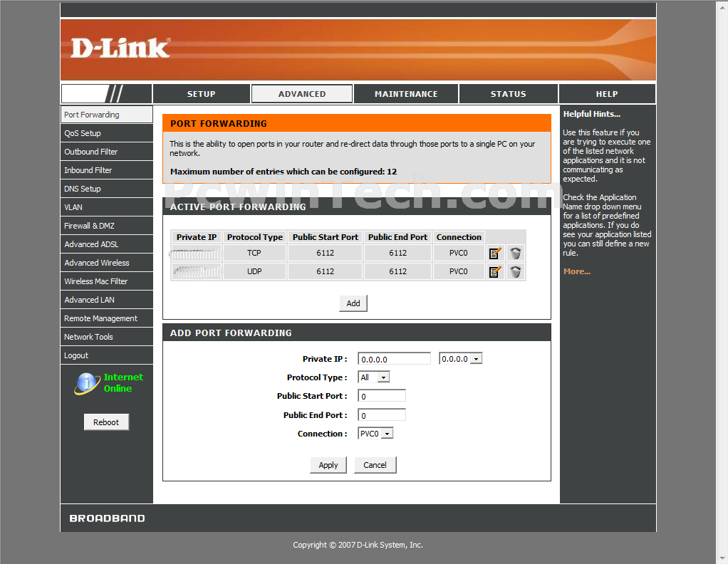Click the Internet Online status icon
This screenshot has width=728, height=564.
(87, 383)
